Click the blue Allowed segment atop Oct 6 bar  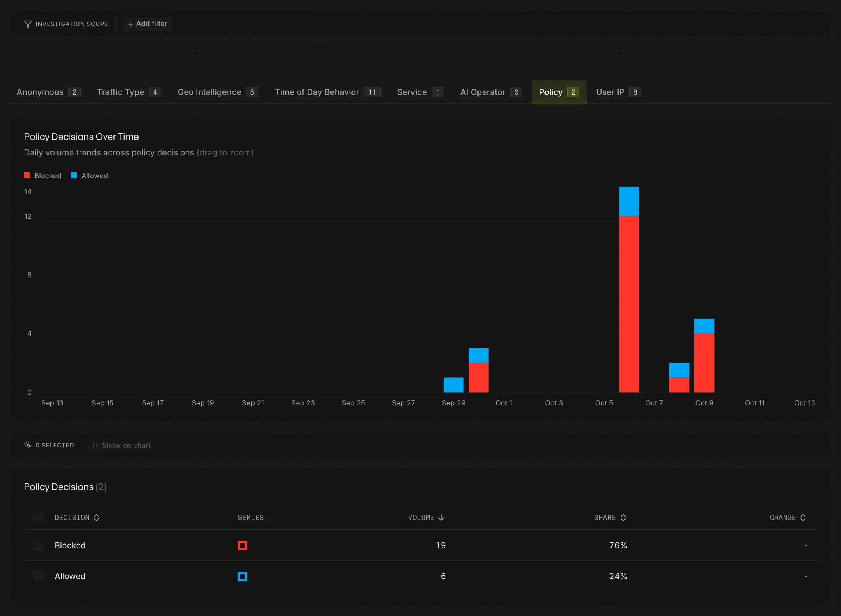click(629, 201)
